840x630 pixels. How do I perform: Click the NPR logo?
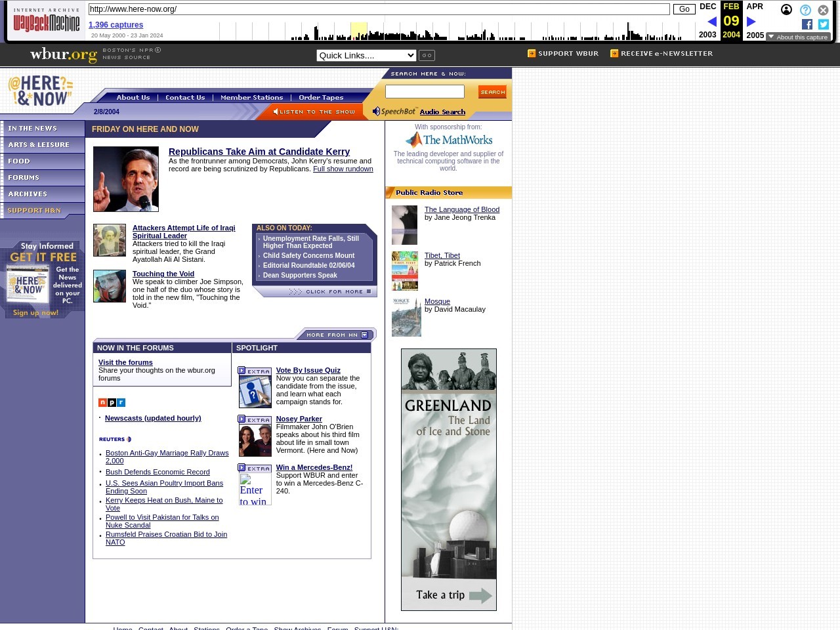pyautogui.click(x=112, y=402)
